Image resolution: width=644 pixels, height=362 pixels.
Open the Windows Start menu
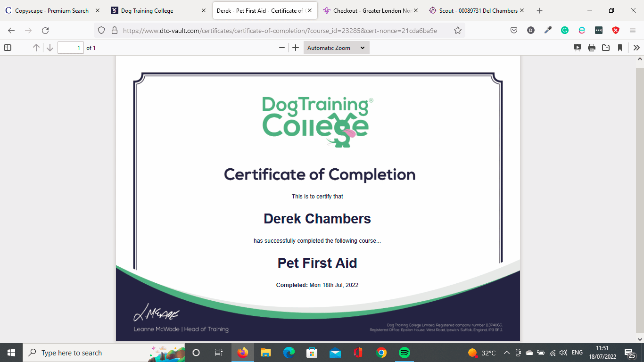point(11,353)
